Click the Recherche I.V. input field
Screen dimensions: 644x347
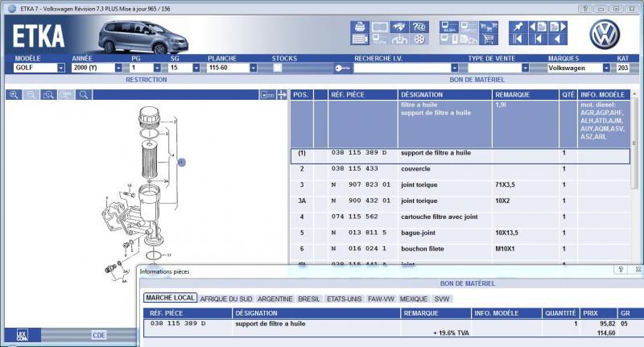[x=402, y=68]
